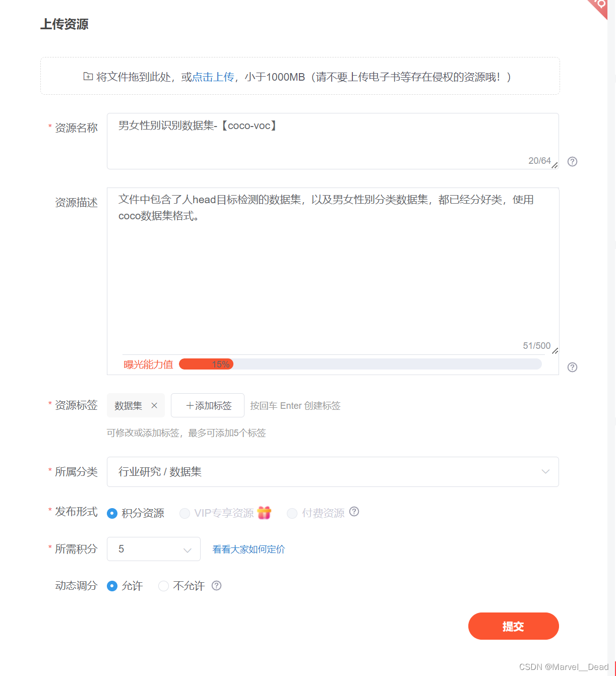This screenshot has width=616, height=676.
Task: Click into the 资源名称 text field
Action: click(333, 141)
